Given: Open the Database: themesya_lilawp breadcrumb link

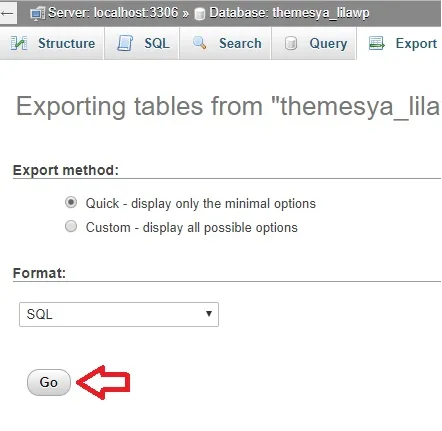Looking at the screenshot, I should [289, 13].
